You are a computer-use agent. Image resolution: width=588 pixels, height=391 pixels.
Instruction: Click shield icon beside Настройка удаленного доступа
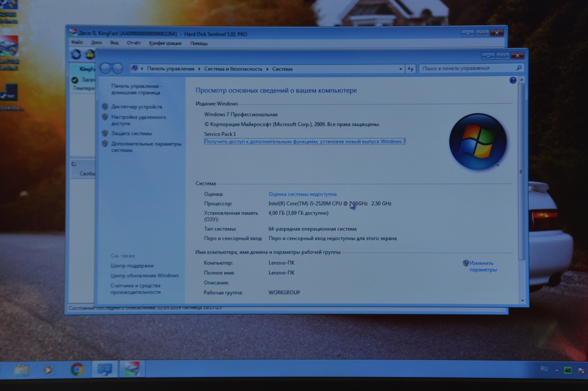105,117
